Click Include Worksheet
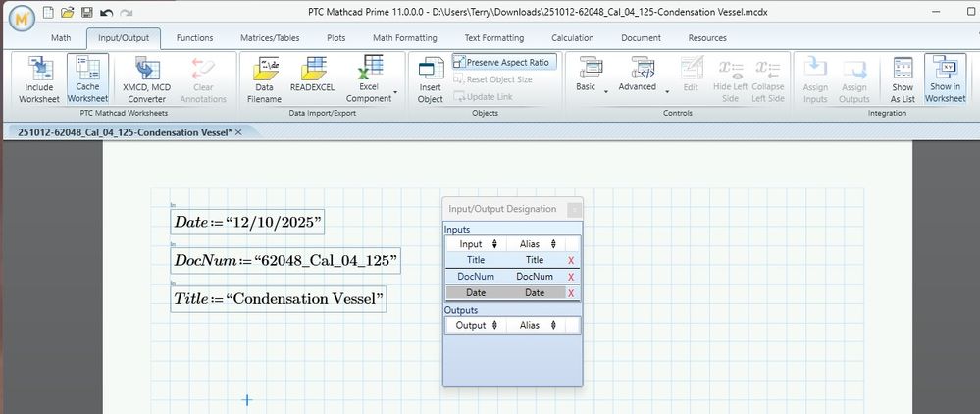Viewport: 980px width, 414px height. click(x=39, y=79)
